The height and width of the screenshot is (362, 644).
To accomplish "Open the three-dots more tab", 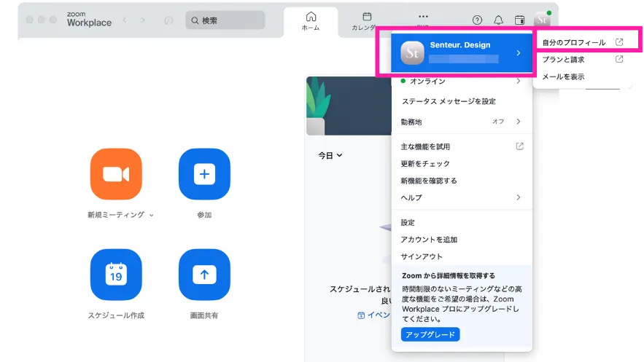I will 423,17.
